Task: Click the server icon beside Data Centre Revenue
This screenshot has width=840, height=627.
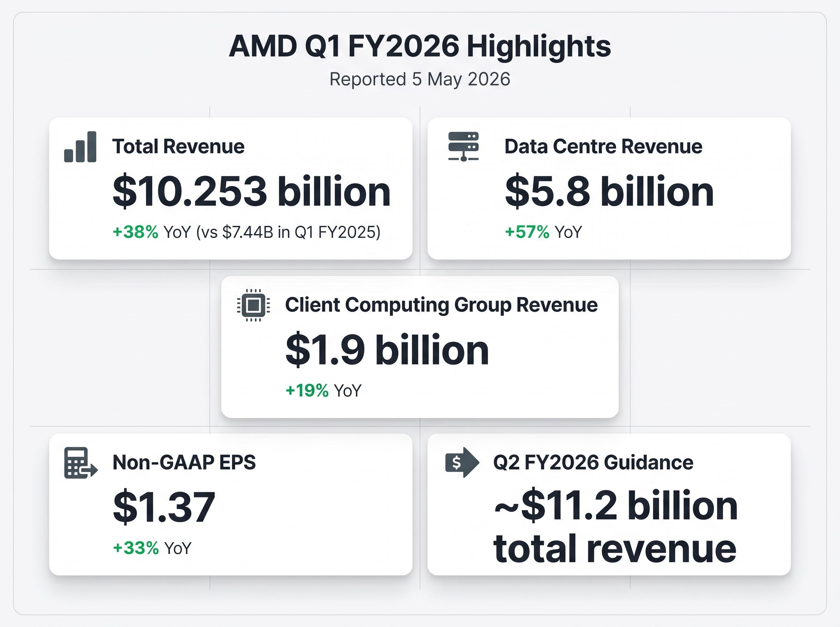Action: point(463,147)
